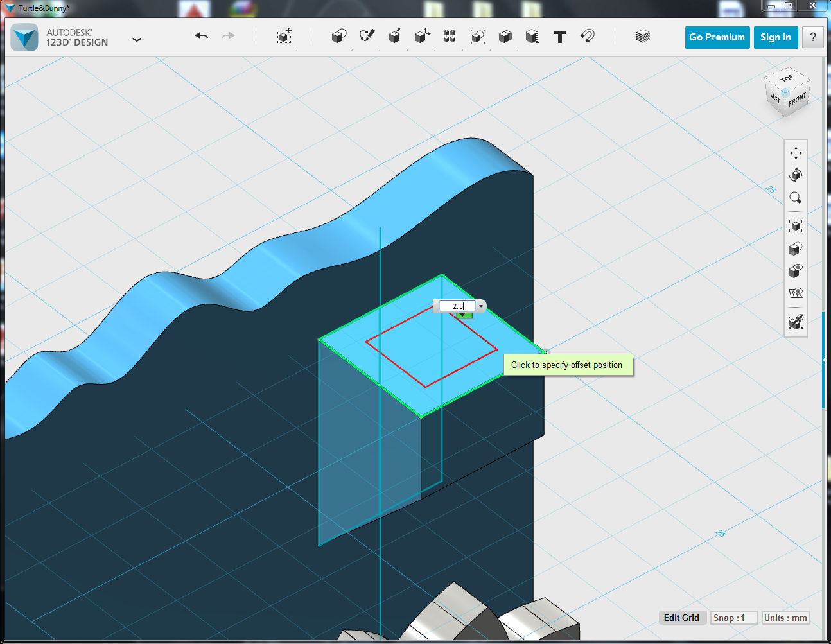The image size is (831, 644).
Task: Click the Go Premium button
Action: 717,37
